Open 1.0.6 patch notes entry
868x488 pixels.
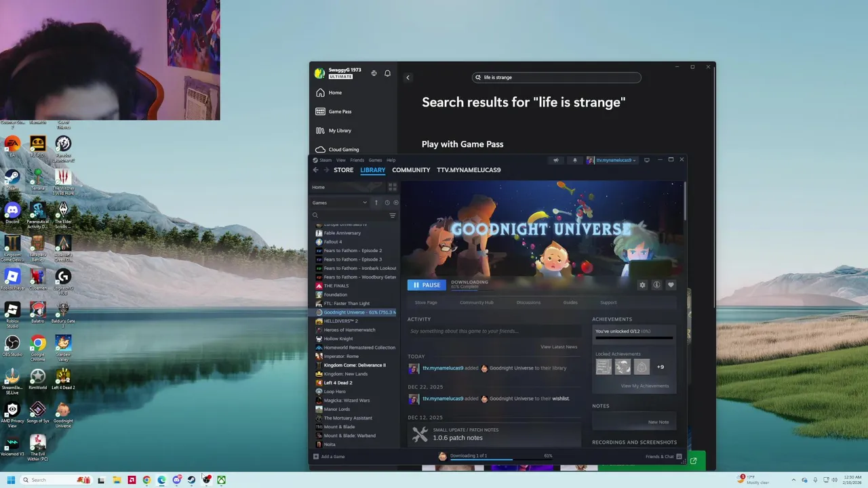pos(494,434)
